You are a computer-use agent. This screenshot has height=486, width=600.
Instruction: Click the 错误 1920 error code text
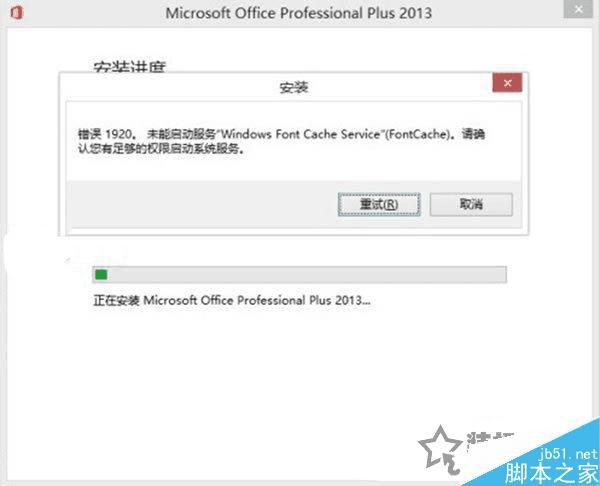[x=106, y=134]
